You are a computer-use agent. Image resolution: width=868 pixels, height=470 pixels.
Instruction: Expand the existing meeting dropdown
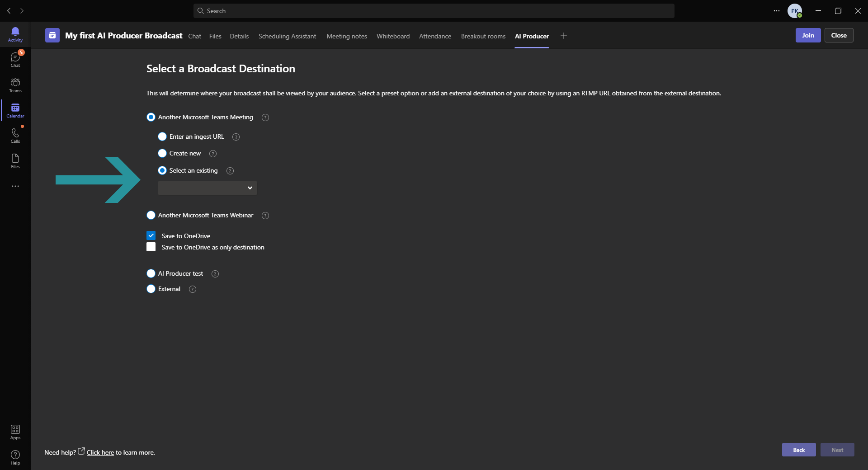coord(208,188)
